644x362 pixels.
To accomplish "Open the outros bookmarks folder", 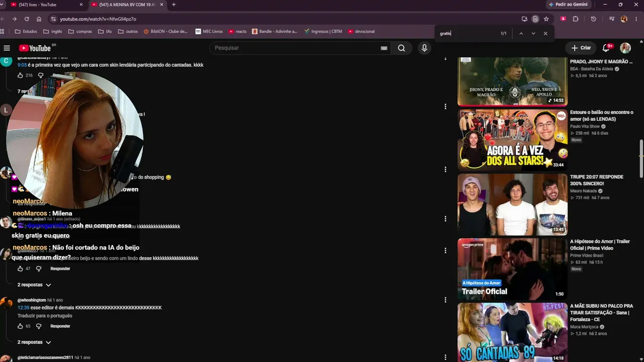I will point(128,31).
